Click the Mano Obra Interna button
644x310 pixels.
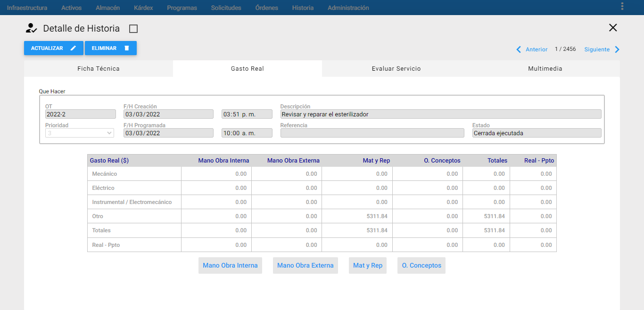(x=230, y=265)
